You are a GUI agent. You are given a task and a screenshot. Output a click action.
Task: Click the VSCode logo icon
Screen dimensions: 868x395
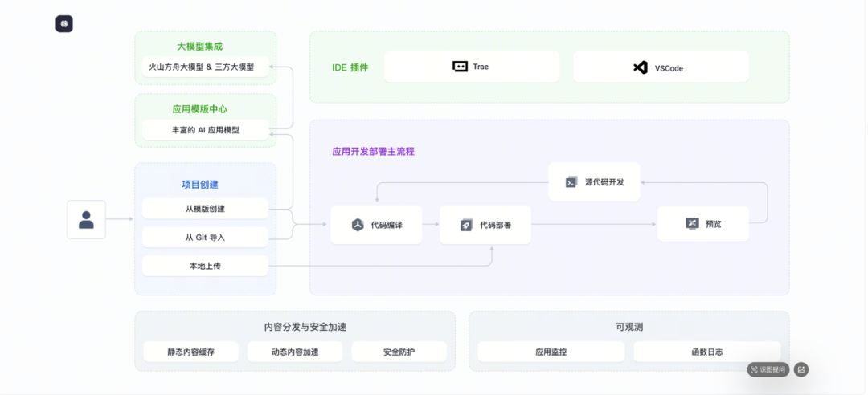pyautogui.click(x=641, y=67)
